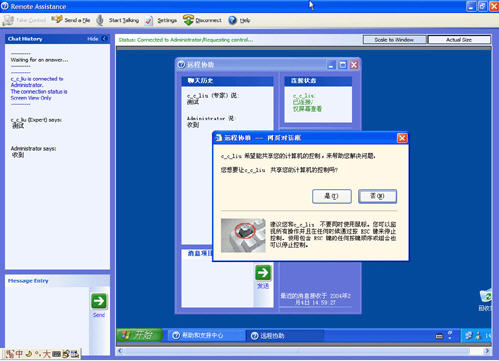This screenshot has height=361, width=499.
Task: Click the remote Start (开始) button
Action: (x=139, y=335)
